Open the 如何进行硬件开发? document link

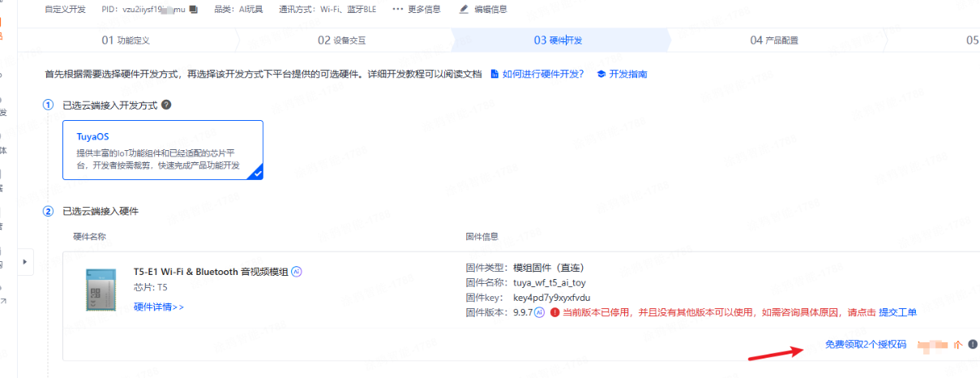point(537,75)
